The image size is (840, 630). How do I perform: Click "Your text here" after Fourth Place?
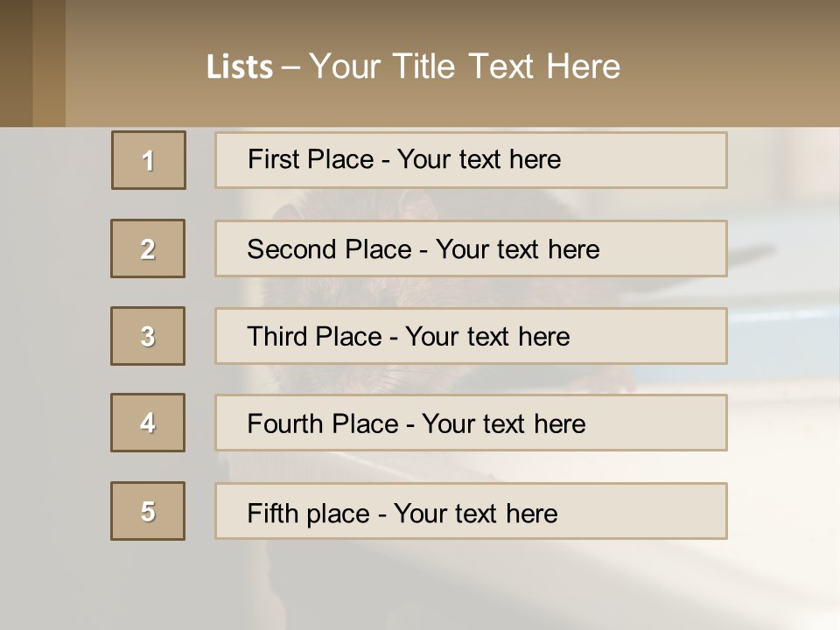tap(503, 424)
